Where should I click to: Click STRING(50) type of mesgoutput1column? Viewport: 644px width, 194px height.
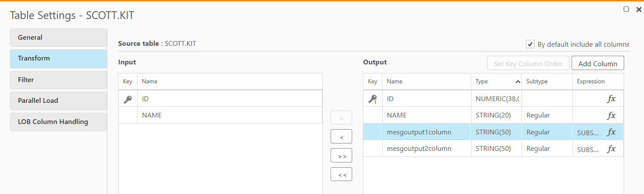click(496, 132)
